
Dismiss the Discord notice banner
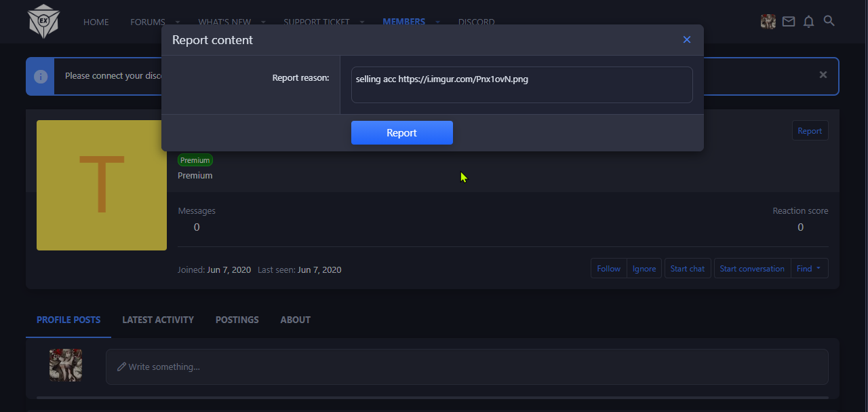point(823,75)
